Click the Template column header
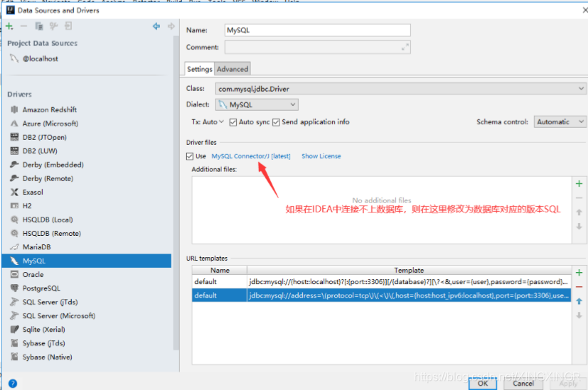Viewport: 588px width, 390px height. (409, 270)
